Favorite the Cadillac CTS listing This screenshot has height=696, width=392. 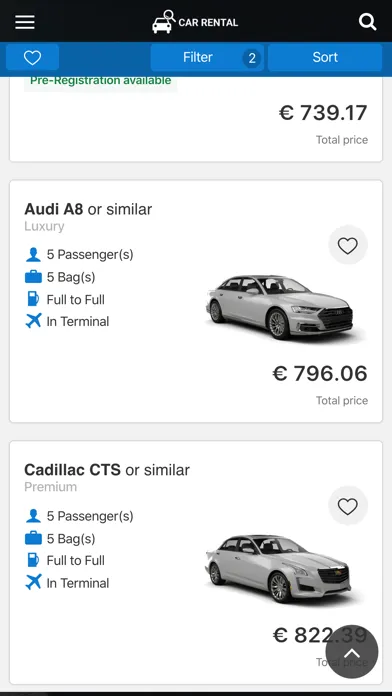348,506
